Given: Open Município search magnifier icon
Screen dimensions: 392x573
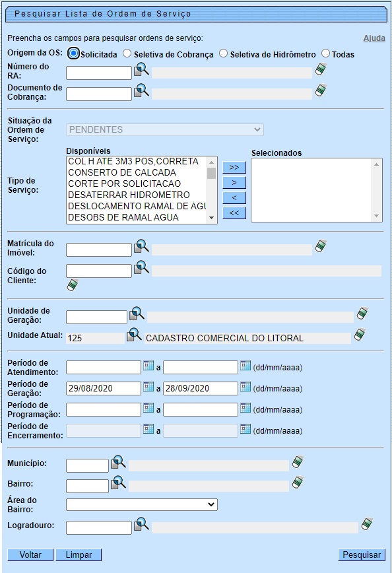Looking at the screenshot, I should tap(118, 462).
